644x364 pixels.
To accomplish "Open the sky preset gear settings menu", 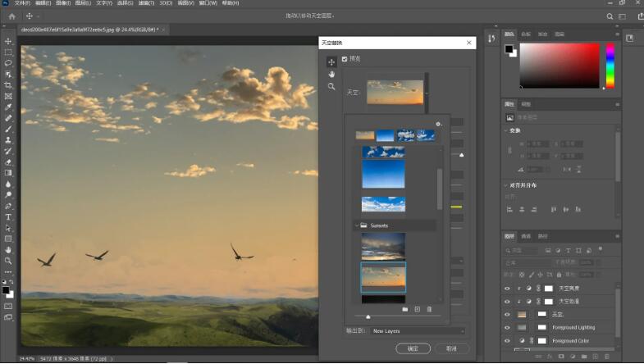I will pyautogui.click(x=439, y=124).
